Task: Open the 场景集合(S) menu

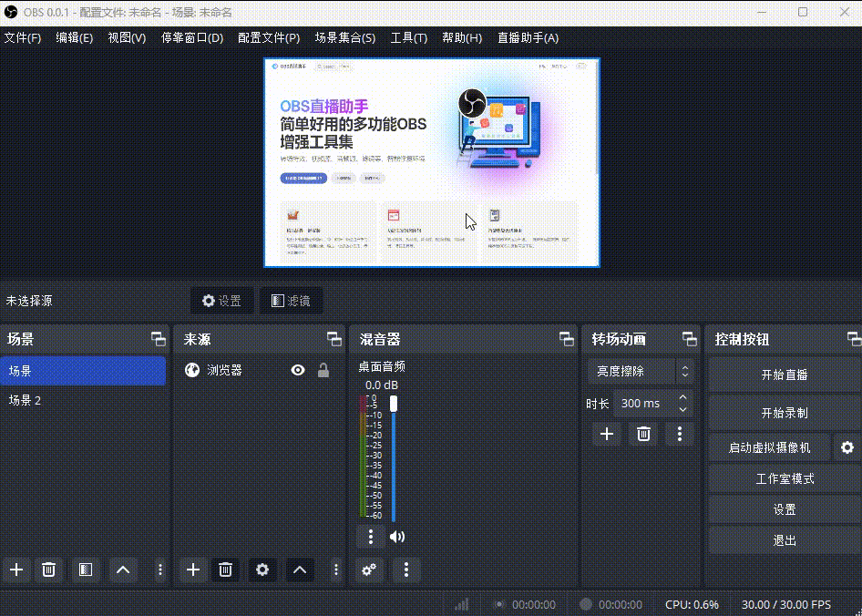Action: click(x=345, y=38)
